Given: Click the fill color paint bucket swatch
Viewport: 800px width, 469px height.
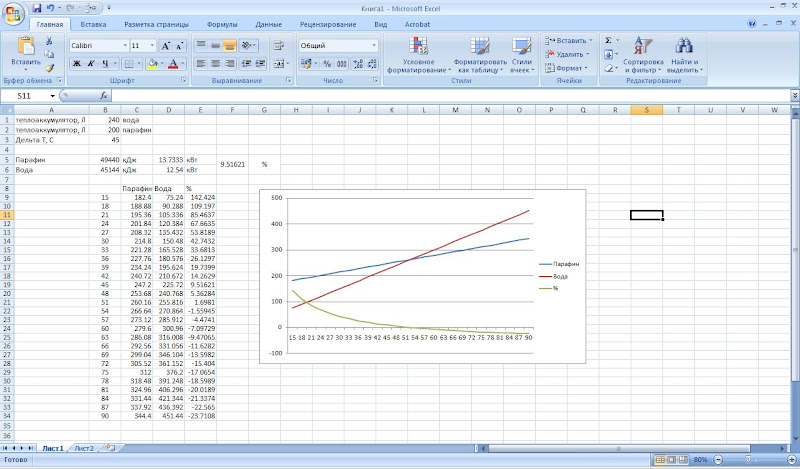Looking at the screenshot, I should coord(154,63).
